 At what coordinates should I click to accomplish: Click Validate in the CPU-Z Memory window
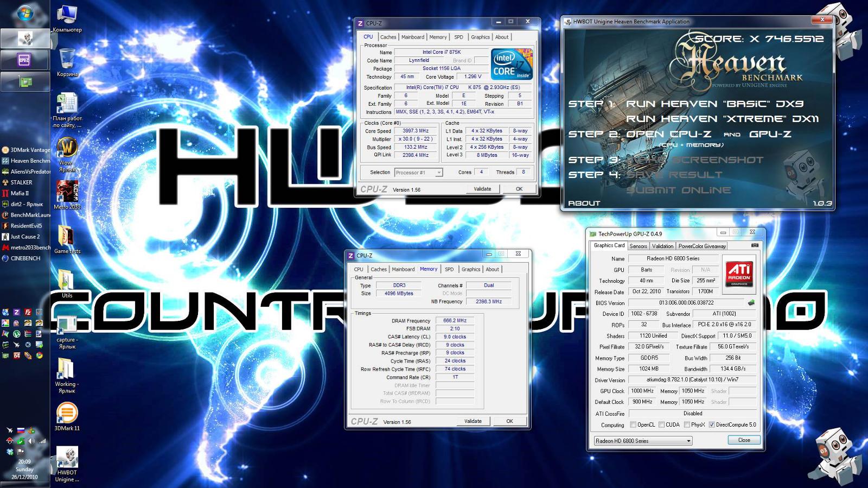473,421
